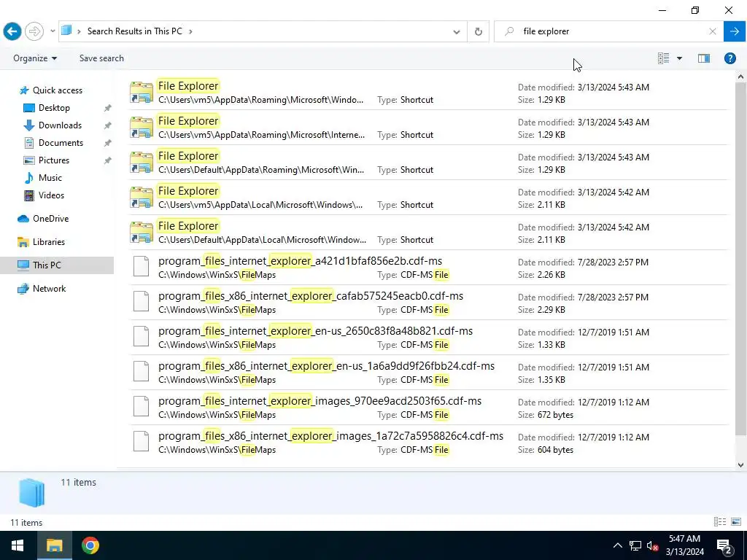Click the forward navigation arrow
747x560 pixels.
[x=34, y=31]
